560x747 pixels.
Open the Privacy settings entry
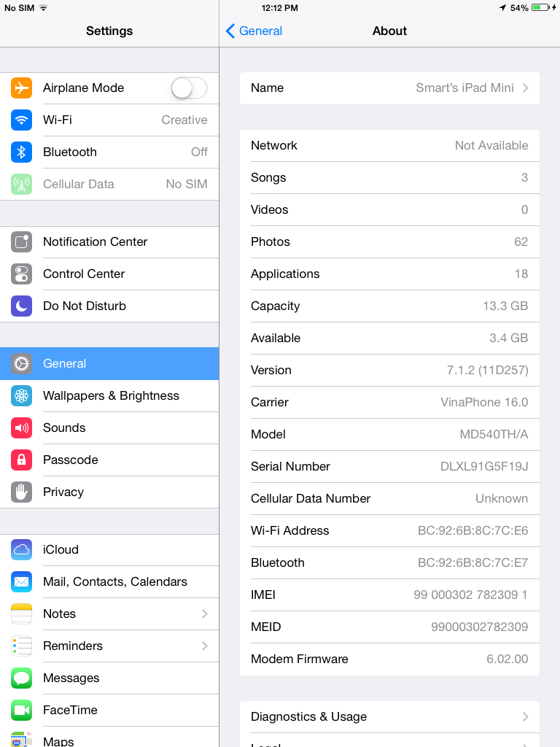point(109,492)
